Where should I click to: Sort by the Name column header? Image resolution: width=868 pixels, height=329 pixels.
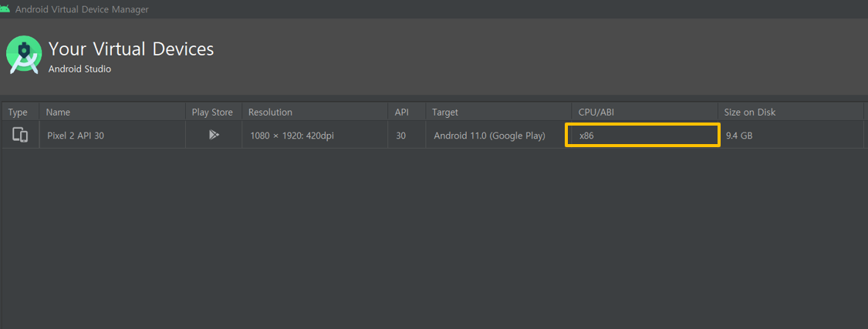point(113,112)
